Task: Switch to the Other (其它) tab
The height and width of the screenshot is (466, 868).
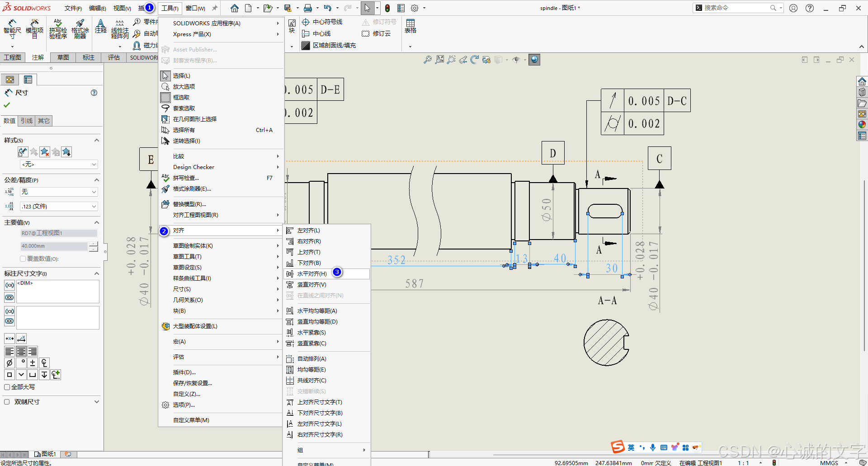Action: click(x=44, y=121)
